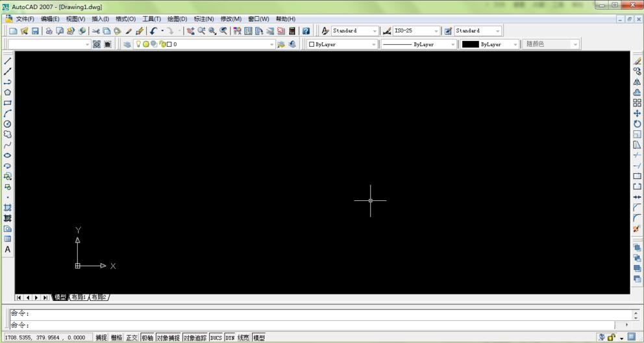Expand the ISO-25 dimension style dropdown
Screen dimensions: 644x343
coord(436,31)
